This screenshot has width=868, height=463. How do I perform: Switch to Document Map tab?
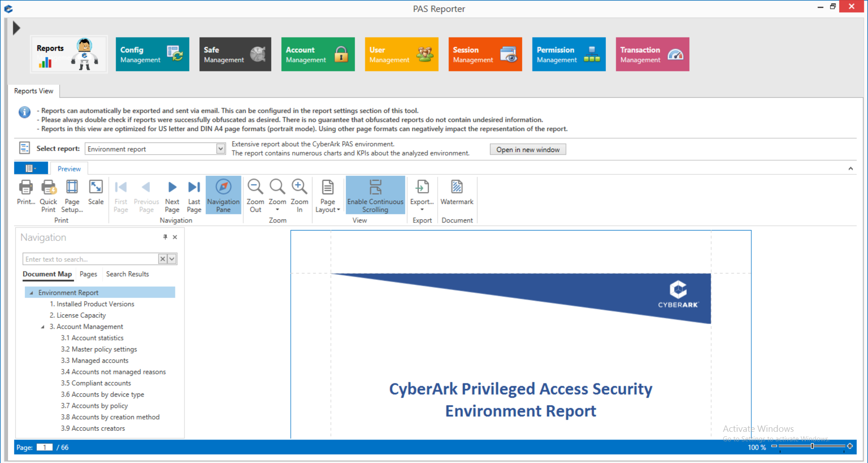coord(47,274)
